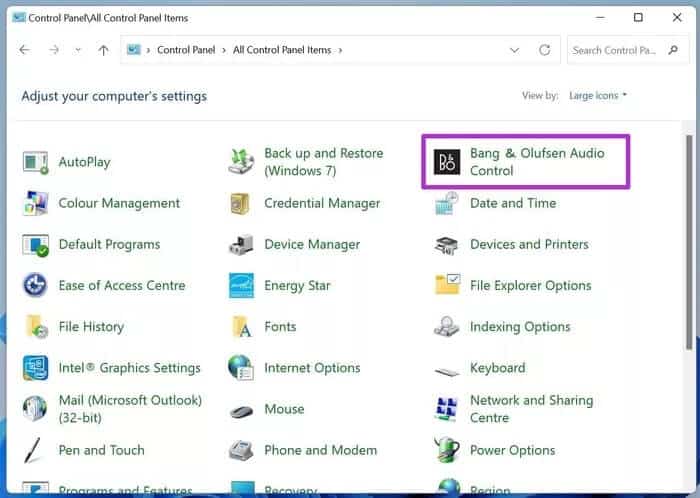The image size is (700, 498).
Task: Select the Control Panel breadcrumb
Action: click(186, 50)
